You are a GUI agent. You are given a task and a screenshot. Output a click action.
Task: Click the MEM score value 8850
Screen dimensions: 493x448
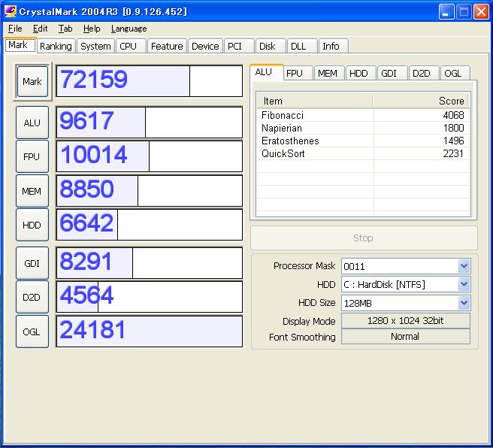[x=86, y=189]
